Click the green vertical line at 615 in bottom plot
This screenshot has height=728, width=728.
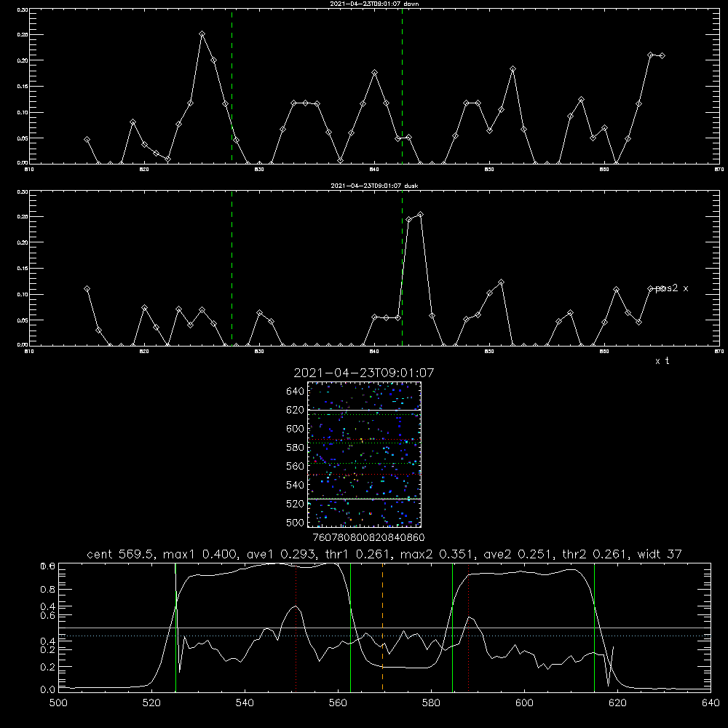594,627
